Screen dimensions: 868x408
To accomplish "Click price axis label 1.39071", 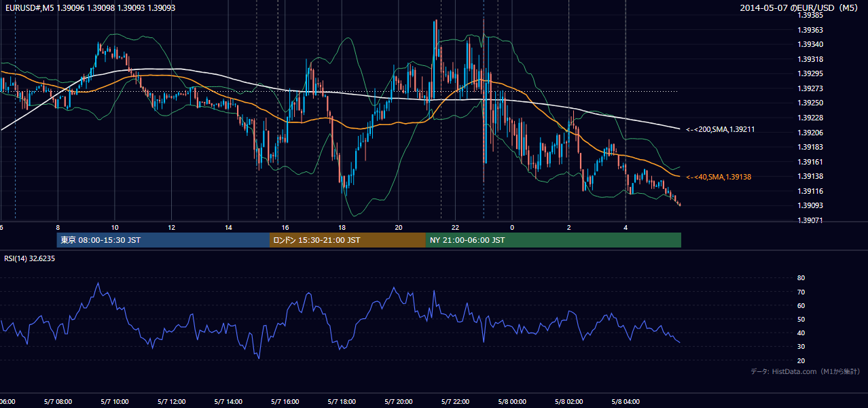I will (812, 220).
